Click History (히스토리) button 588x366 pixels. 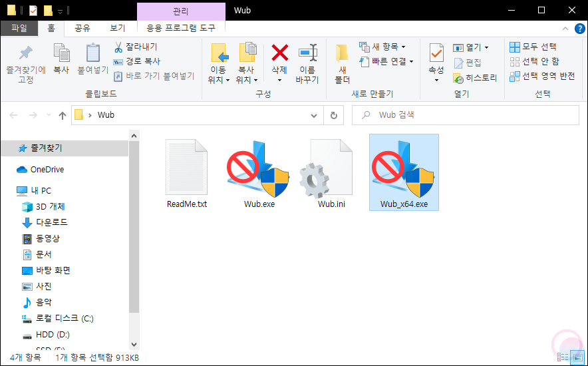click(475, 78)
